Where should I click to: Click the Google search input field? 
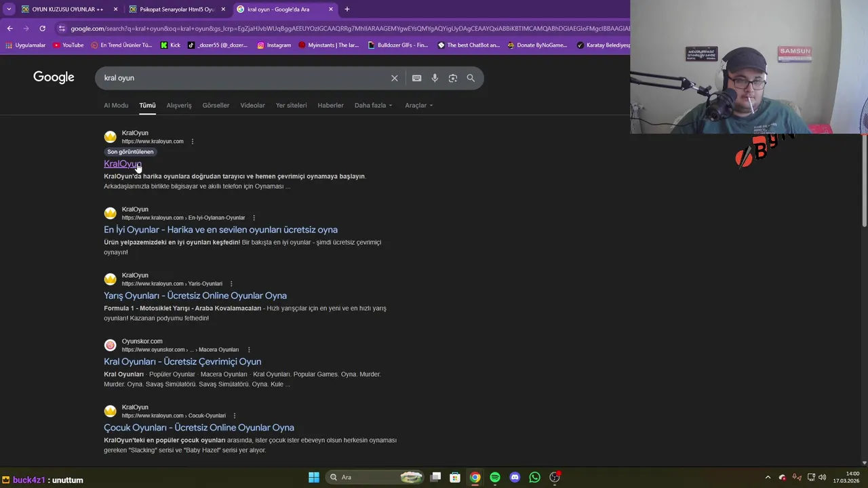click(244, 78)
